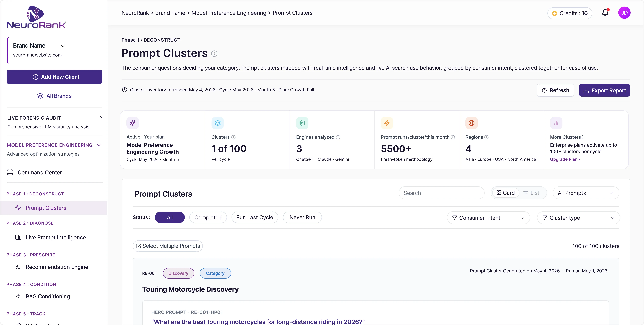The height and width of the screenshot is (325, 644).
Task: Click the hero prompt about best touring motorcycles
Action: coord(258,322)
